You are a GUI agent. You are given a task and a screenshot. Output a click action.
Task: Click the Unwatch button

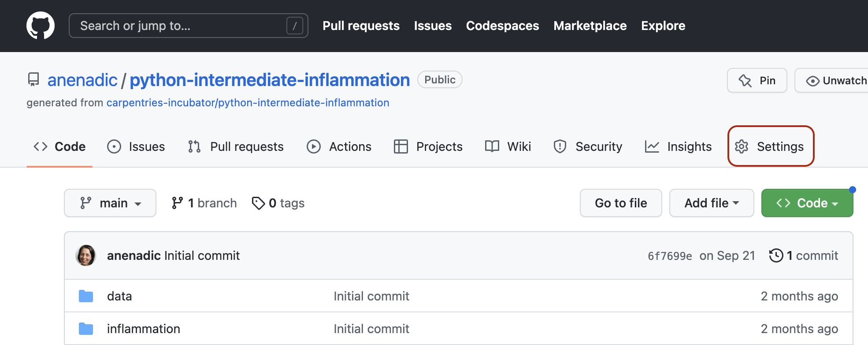[x=831, y=80]
